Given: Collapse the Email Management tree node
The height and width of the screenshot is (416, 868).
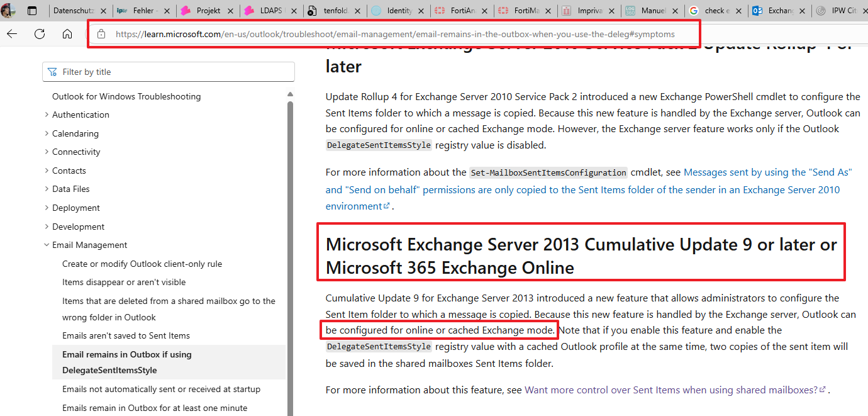Looking at the screenshot, I should [x=47, y=245].
